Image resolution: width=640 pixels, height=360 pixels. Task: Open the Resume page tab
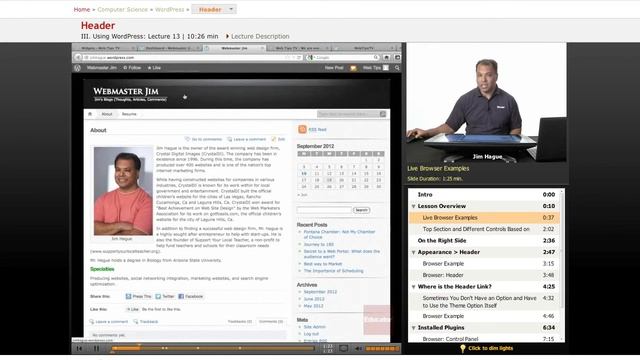pos(129,114)
